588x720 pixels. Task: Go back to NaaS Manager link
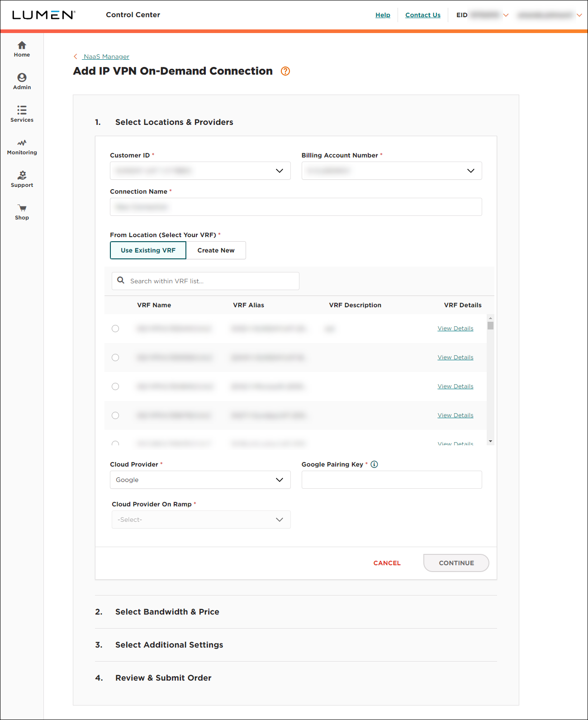106,57
